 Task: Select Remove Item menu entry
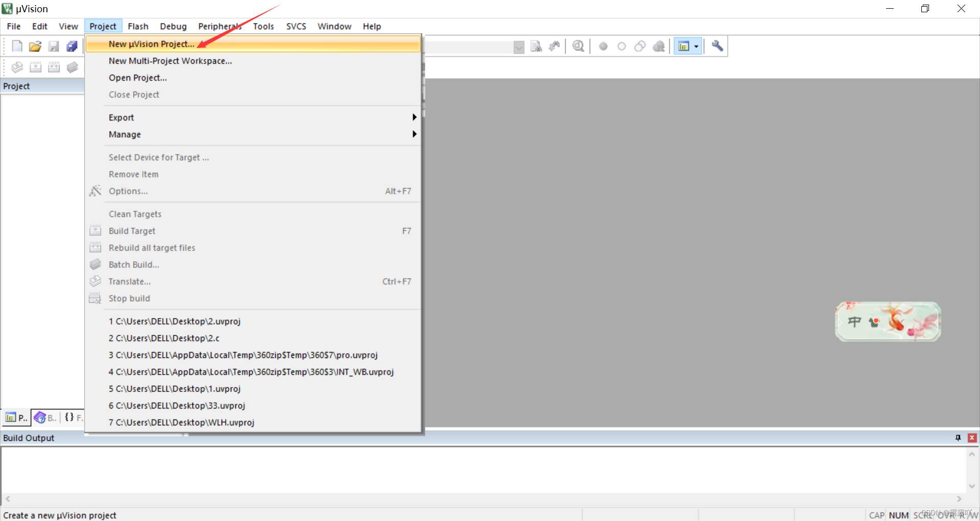coord(253,174)
